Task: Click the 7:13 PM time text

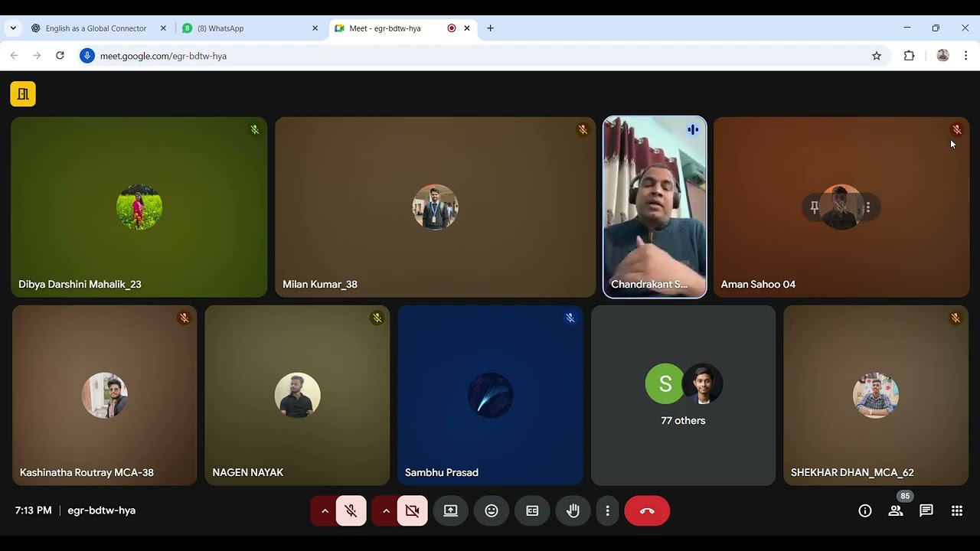Action: [34, 510]
